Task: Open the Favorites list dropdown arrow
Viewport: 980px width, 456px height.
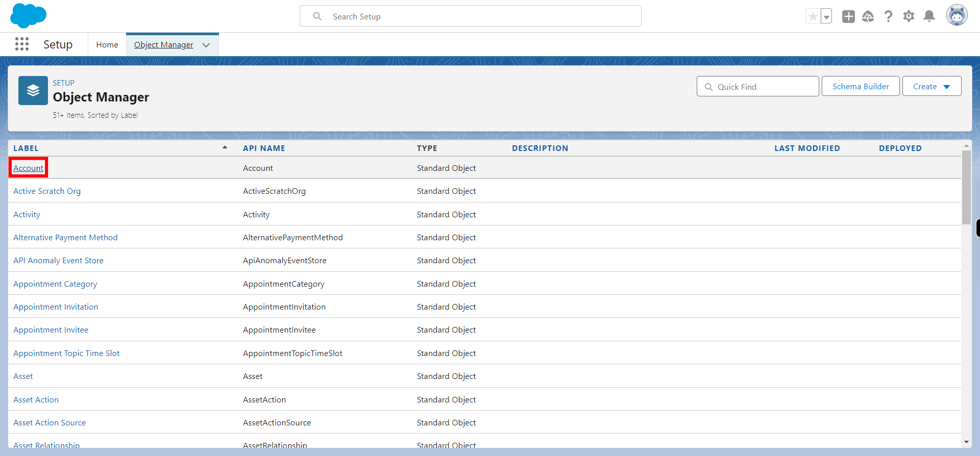Action: click(x=826, y=16)
